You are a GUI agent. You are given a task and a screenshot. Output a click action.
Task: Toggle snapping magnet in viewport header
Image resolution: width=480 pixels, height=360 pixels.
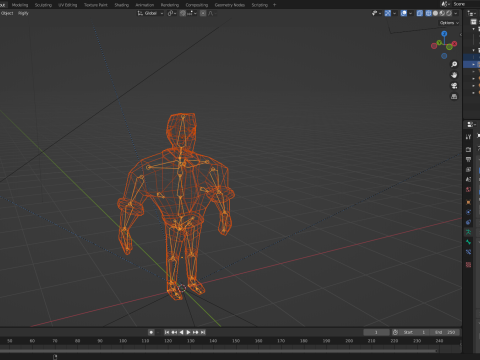tap(183, 13)
